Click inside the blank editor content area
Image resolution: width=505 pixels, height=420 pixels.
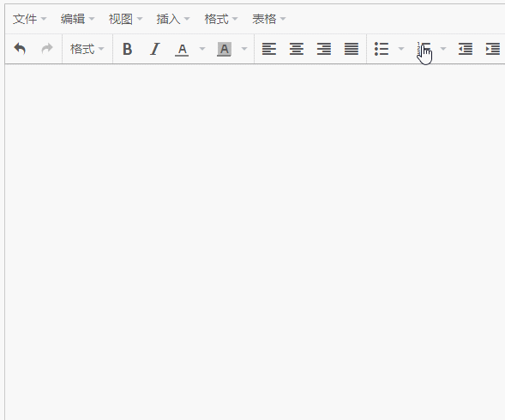coord(256,242)
